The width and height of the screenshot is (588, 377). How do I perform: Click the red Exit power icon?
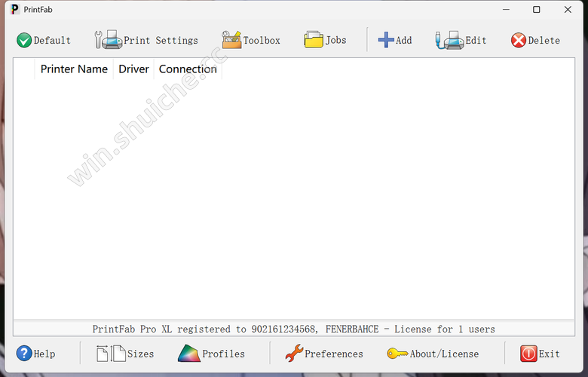[528, 354]
